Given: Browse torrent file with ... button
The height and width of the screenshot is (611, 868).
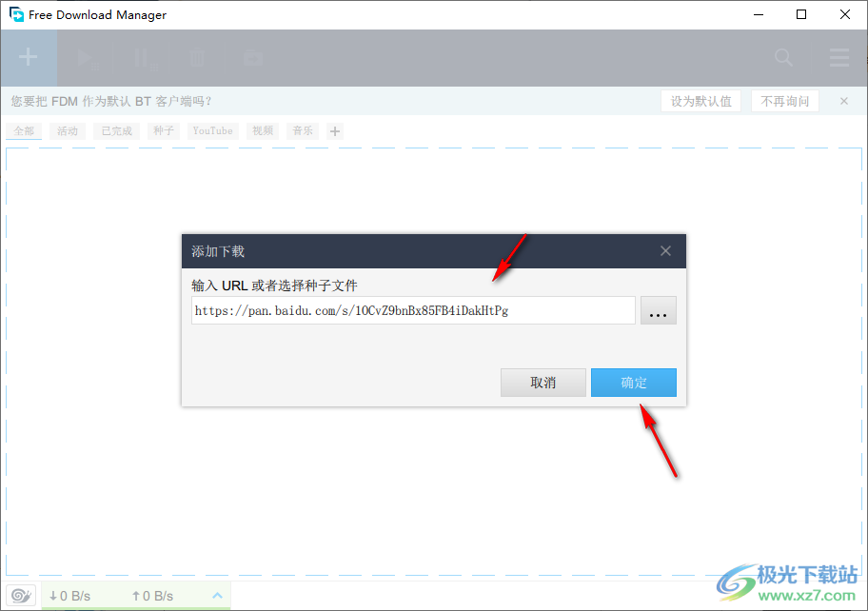Looking at the screenshot, I should (x=659, y=310).
